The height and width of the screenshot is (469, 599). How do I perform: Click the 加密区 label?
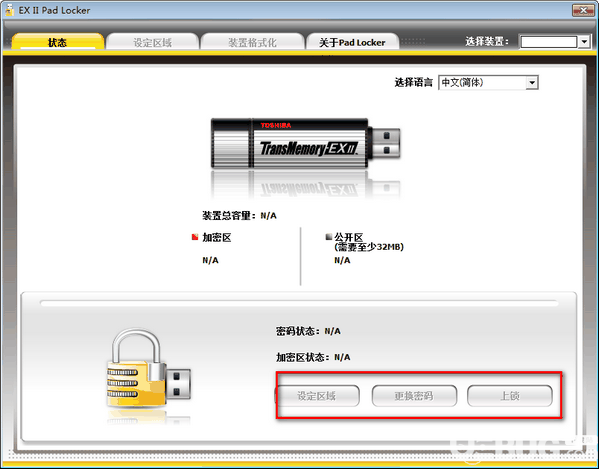click(217, 238)
